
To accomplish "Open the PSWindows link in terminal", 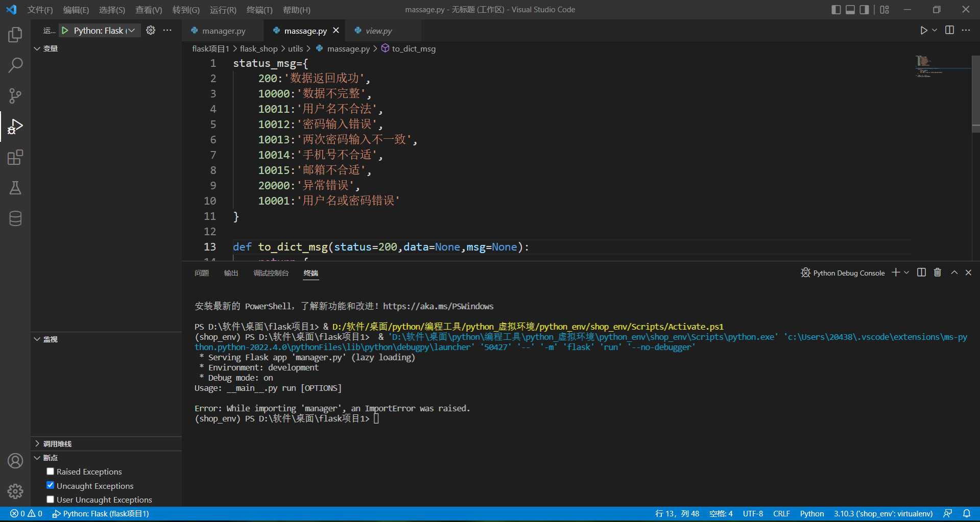I will 438,306.
